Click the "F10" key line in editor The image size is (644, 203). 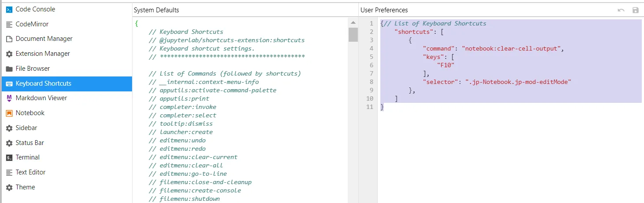click(445, 65)
